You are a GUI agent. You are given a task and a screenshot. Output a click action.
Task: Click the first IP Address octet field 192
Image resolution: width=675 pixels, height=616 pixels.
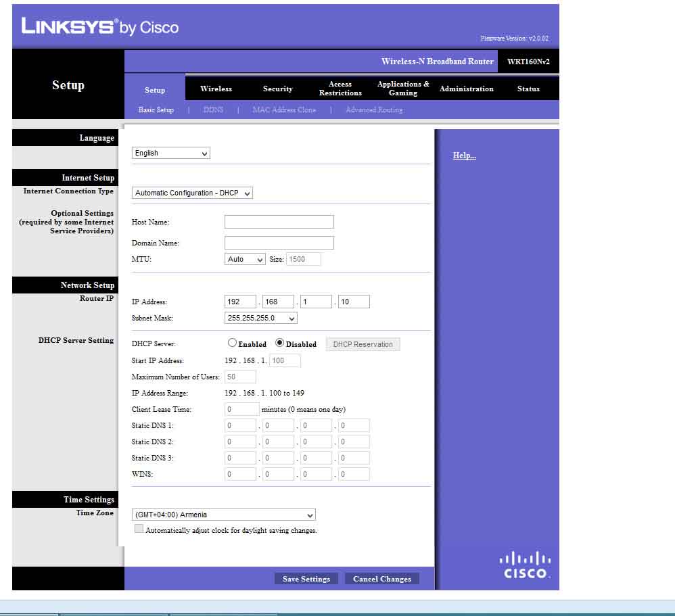pos(240,302)
